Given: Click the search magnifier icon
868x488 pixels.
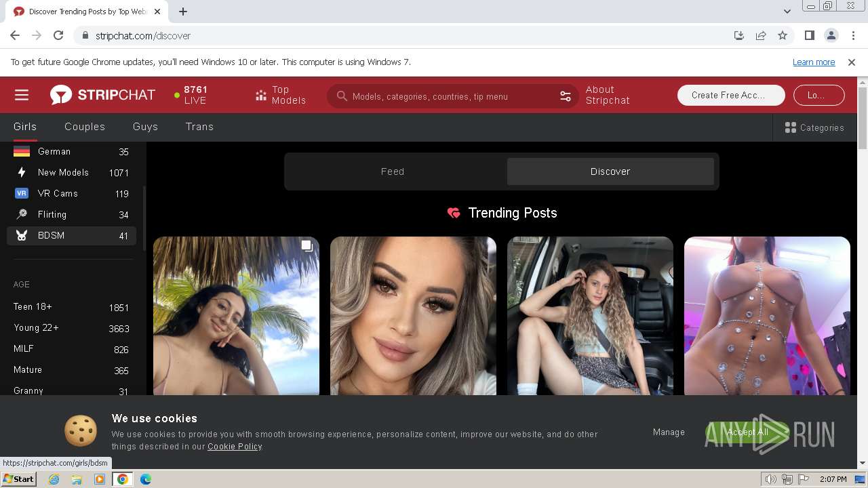Looking at the screenshot, I should pos(342,96).
